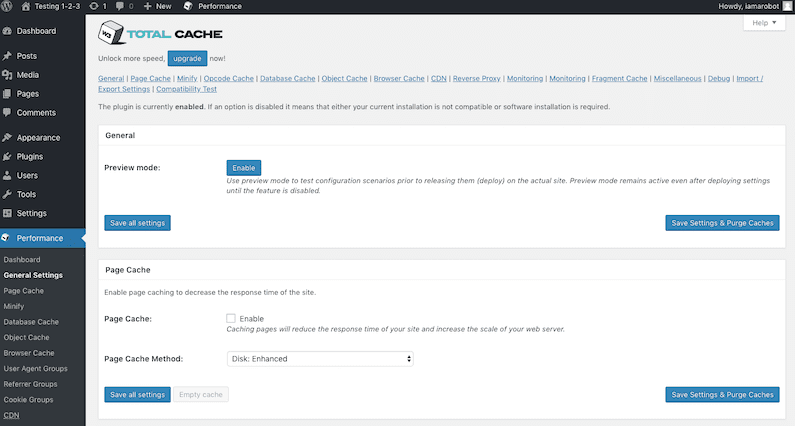Screen dimensions: 795x426
Task: Select the Performance sidebar menu
Action: [x=43, y=238]
